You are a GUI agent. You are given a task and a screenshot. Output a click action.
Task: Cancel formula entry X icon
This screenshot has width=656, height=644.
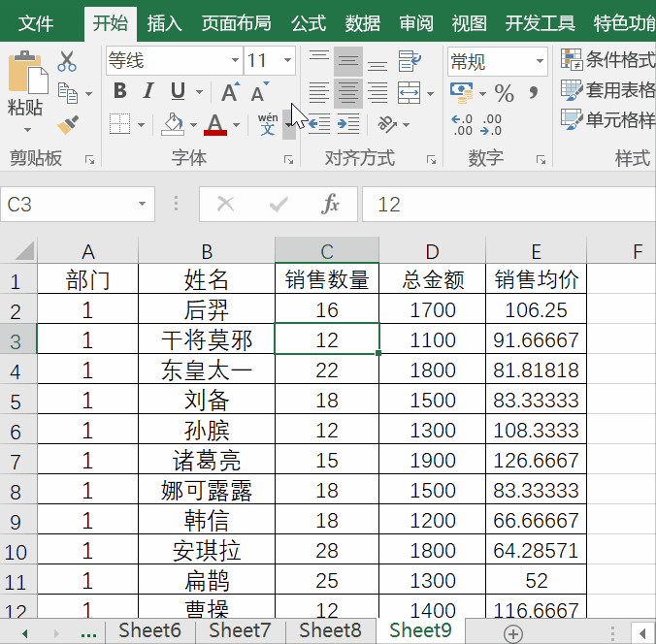pyautogui.click(x=225, y=204)
